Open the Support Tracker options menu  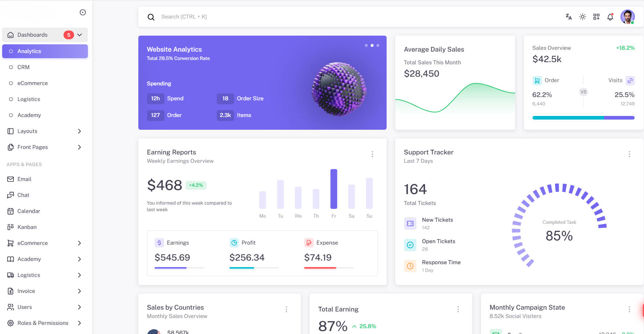[629, 154]
